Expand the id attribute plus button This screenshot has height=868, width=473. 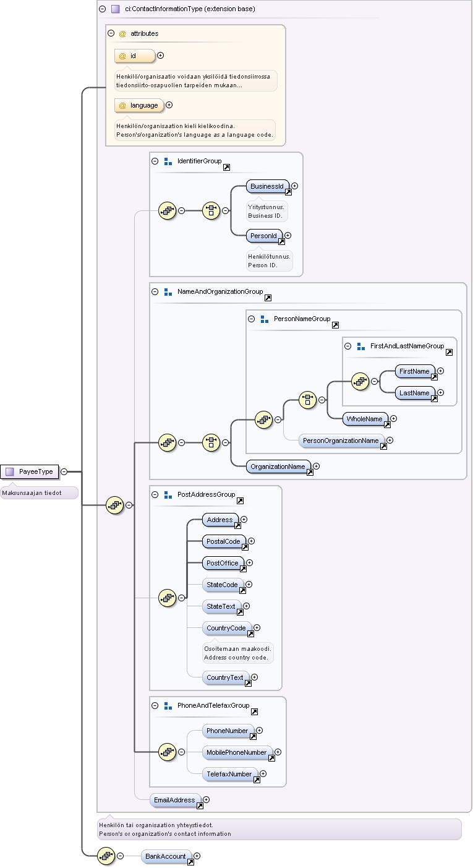point(161,56)
